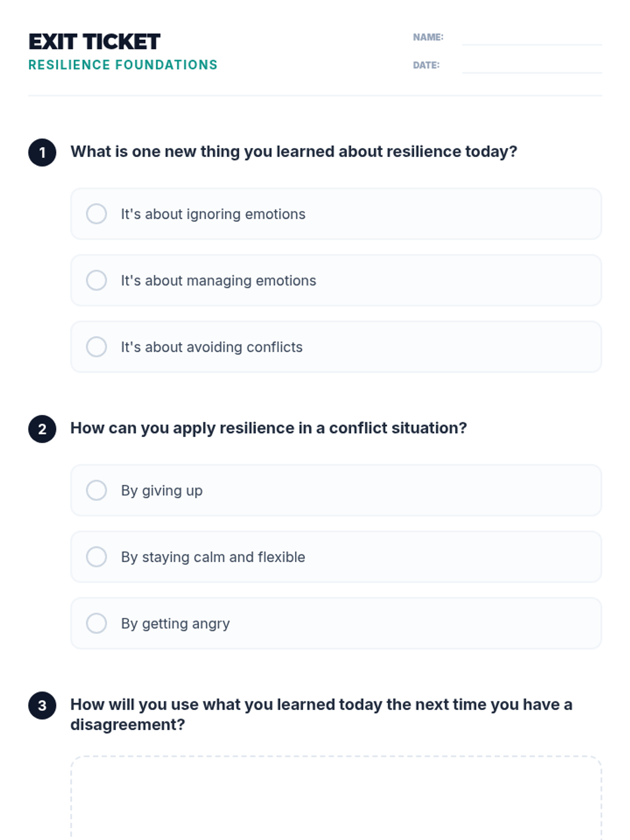Click the Date input line
Screen dimensions: 630x840
(531, 66)
